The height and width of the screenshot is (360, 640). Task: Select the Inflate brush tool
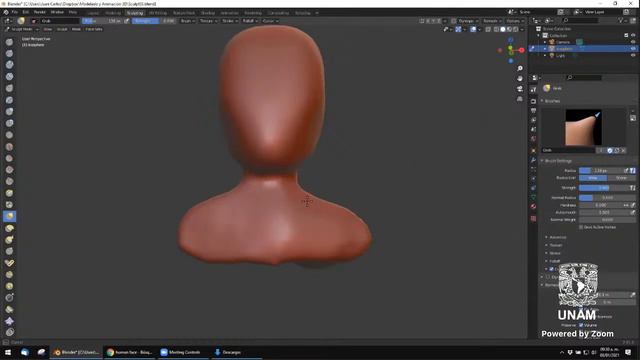[x=9, y=111]
